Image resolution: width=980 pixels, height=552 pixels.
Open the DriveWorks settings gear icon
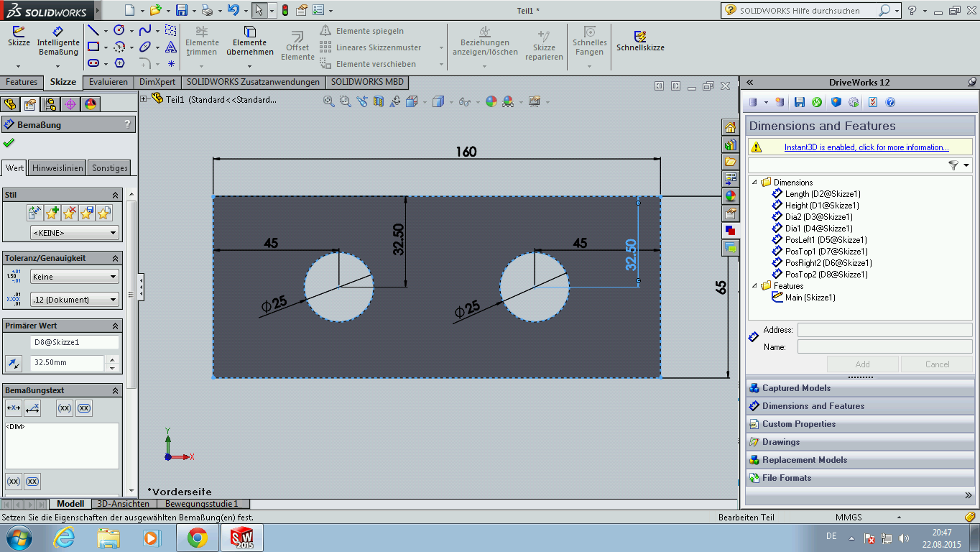pos(854,102)
